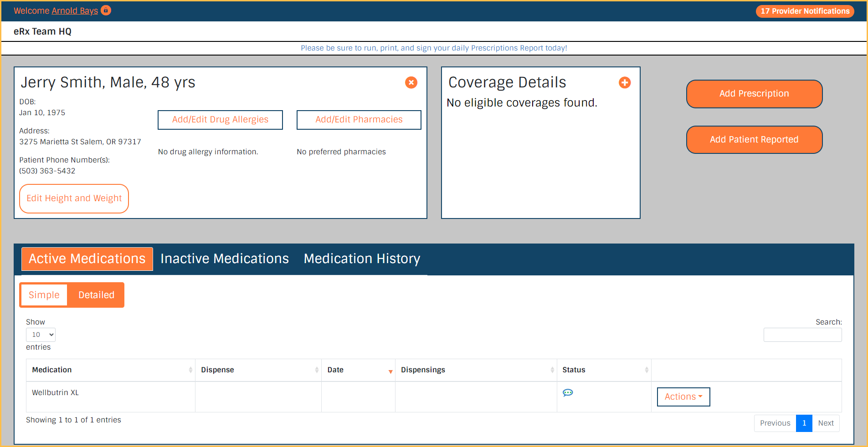Switch to Detailed view

point(96,295)
